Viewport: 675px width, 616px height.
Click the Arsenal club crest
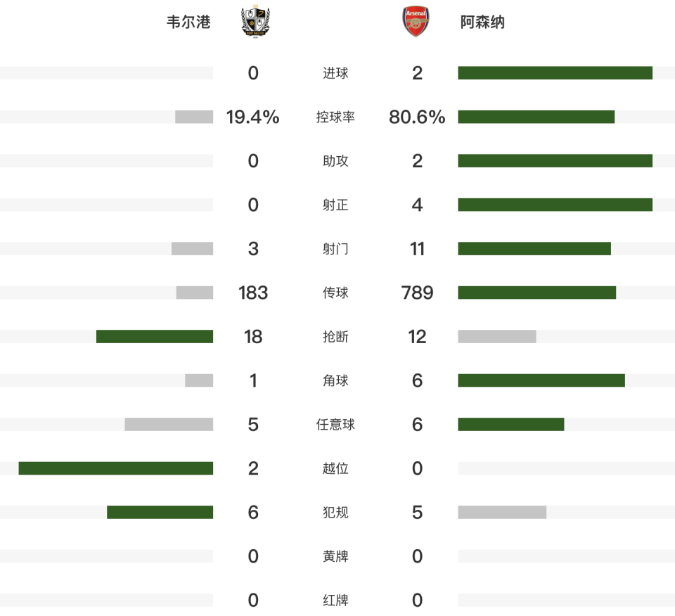(x=415, y=22)
